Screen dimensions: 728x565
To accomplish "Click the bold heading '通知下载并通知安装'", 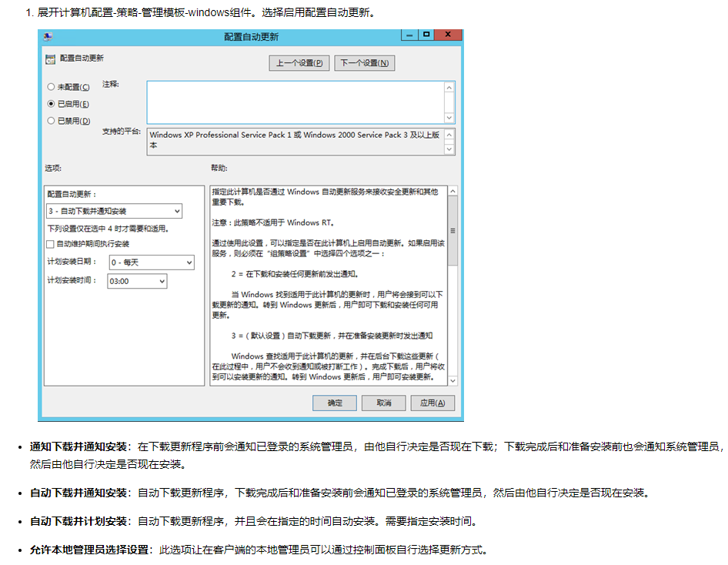I will pyautogui.click(x=78, y=446).
